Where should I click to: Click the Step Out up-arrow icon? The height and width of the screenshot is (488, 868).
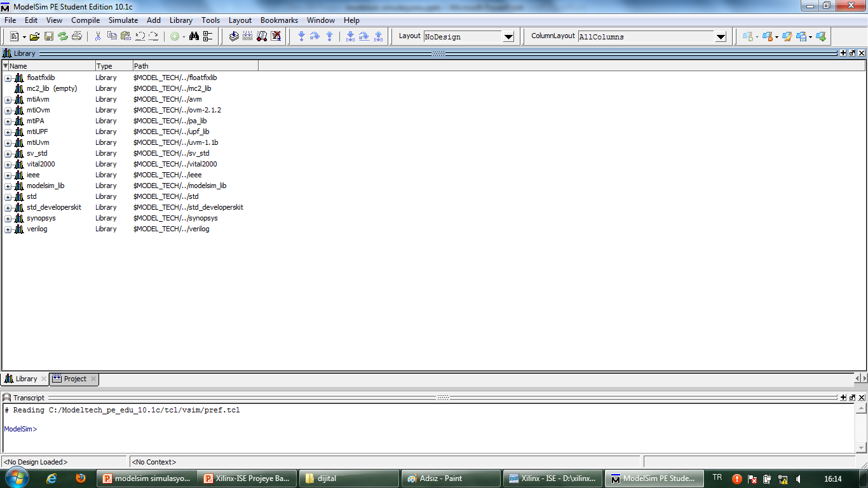[x=329, y=36]
